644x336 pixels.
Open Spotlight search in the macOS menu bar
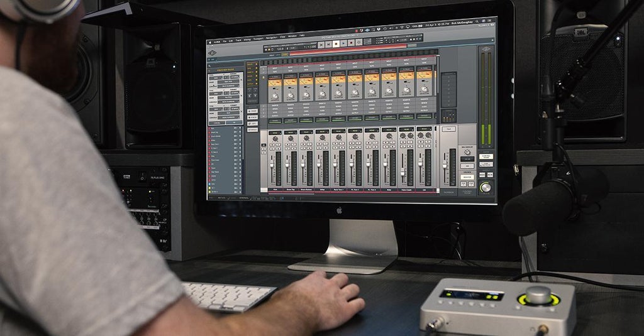tap(477, 21)
